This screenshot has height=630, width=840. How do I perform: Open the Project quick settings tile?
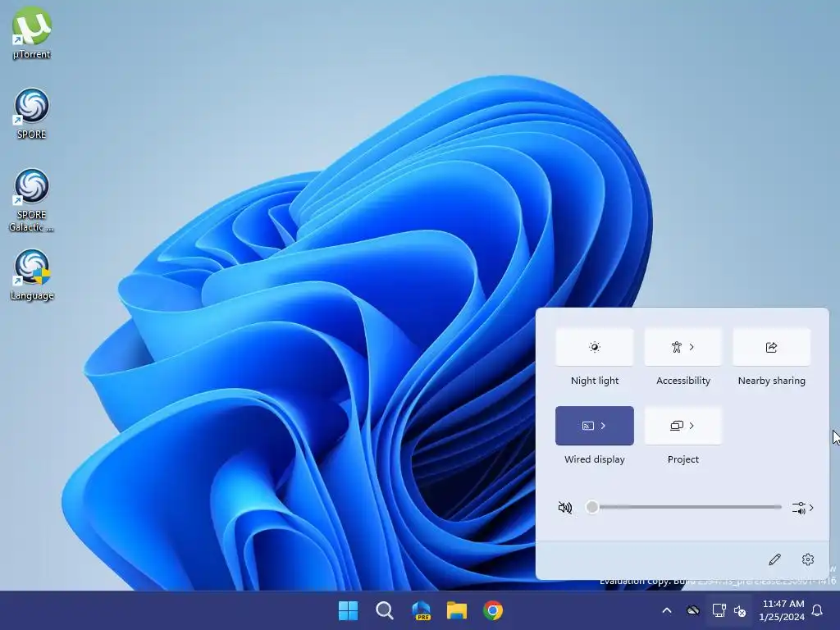[683, 426]
